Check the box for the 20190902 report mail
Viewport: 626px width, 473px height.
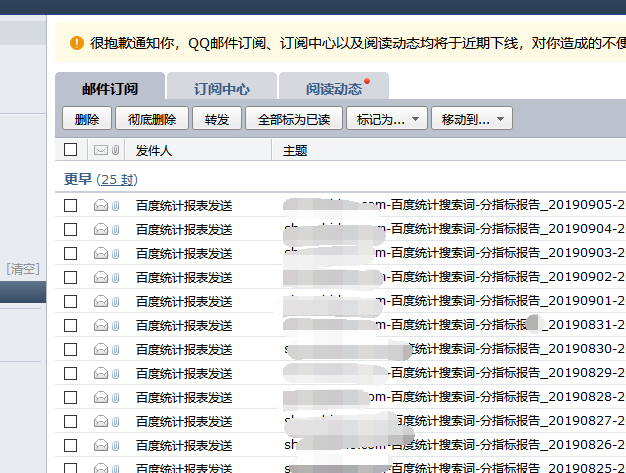coord(71,277)
